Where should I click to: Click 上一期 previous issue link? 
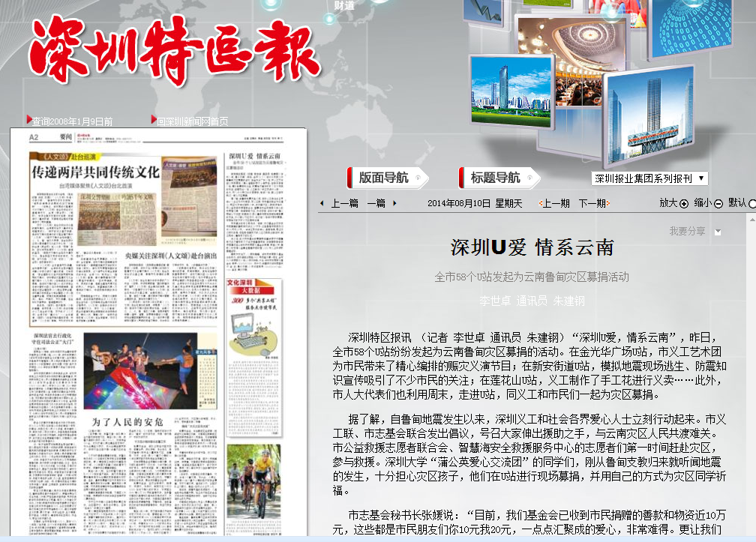click(x=554, y=203)
